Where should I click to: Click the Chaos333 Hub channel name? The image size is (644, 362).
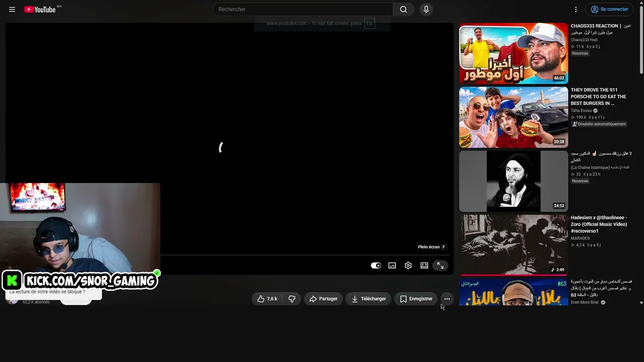[x=584, y=40]
